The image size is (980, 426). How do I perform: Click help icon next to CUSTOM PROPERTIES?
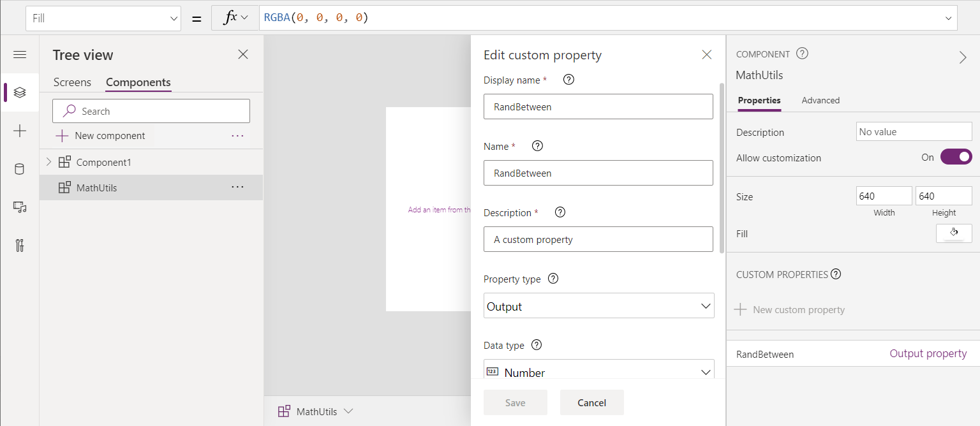point(836,274)
